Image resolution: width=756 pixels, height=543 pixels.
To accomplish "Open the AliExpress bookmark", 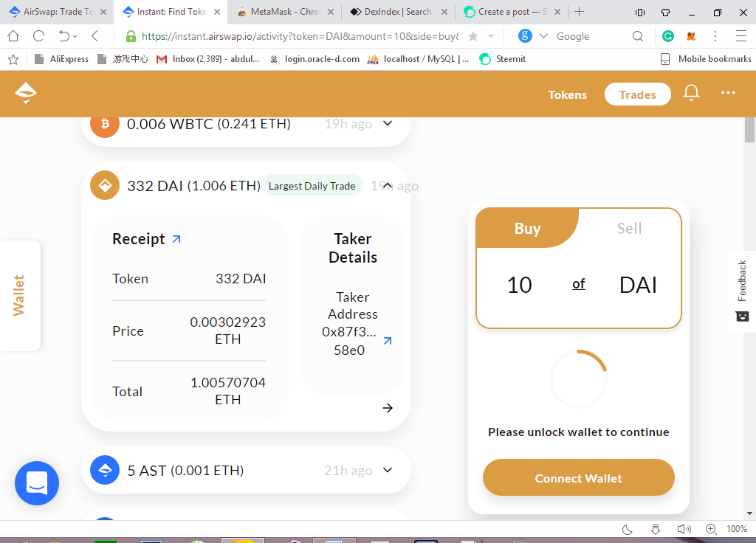I will coord(62,59).
